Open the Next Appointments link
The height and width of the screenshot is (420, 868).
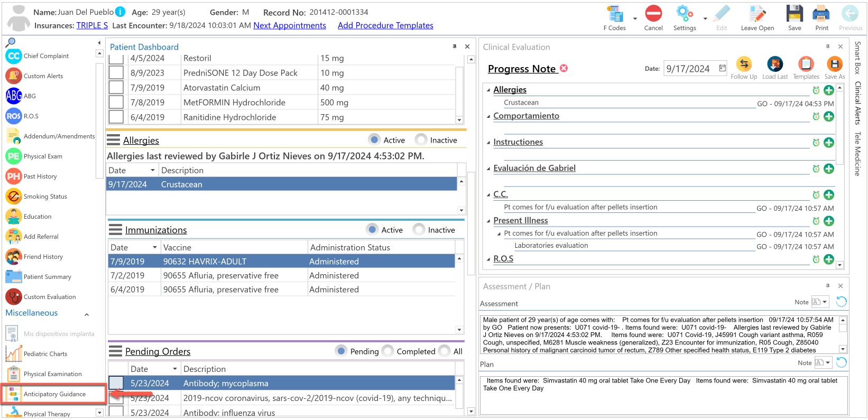(x=290, y=25)
